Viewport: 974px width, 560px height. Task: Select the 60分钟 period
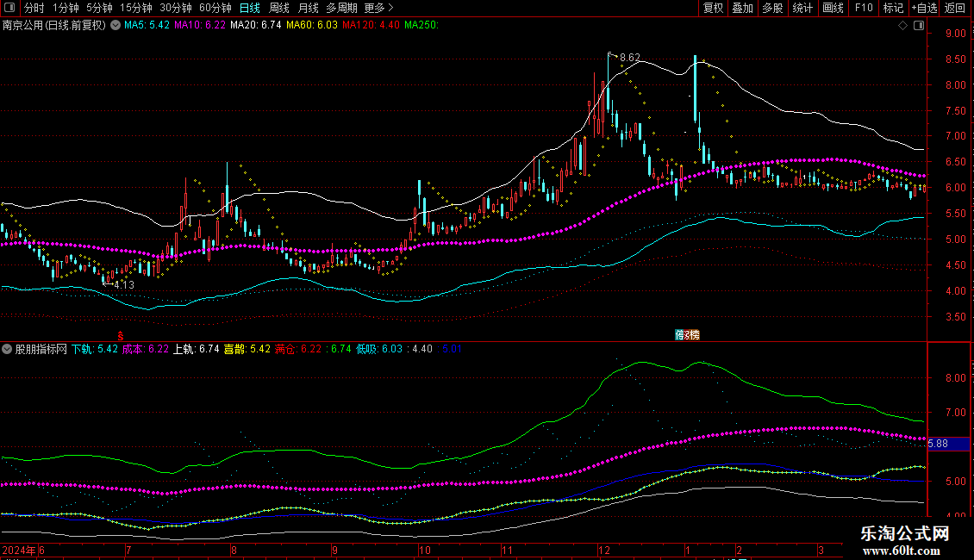215,8
